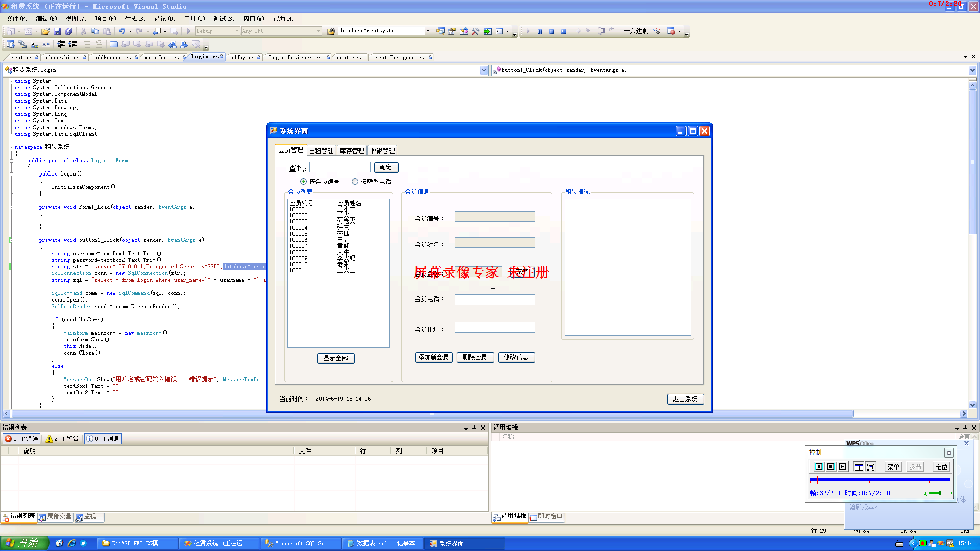
Task: Click the Save icon in the toolbar
Action: coord(57,31)
